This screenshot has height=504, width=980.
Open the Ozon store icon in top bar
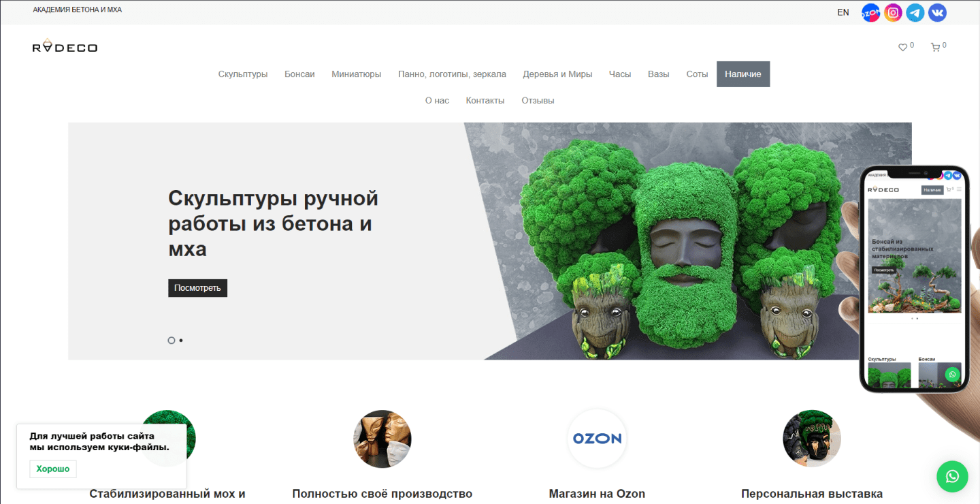click(x=870, y=12)
